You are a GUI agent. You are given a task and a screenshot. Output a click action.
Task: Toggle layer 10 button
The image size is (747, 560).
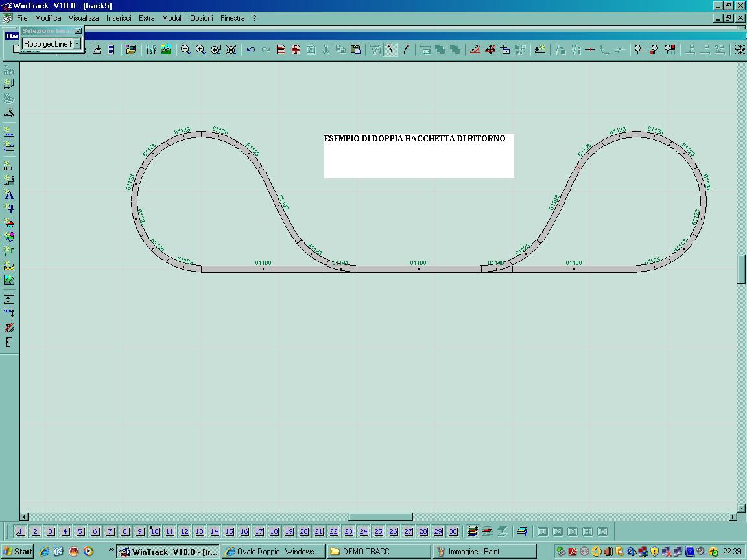click(x=155, y=531)
